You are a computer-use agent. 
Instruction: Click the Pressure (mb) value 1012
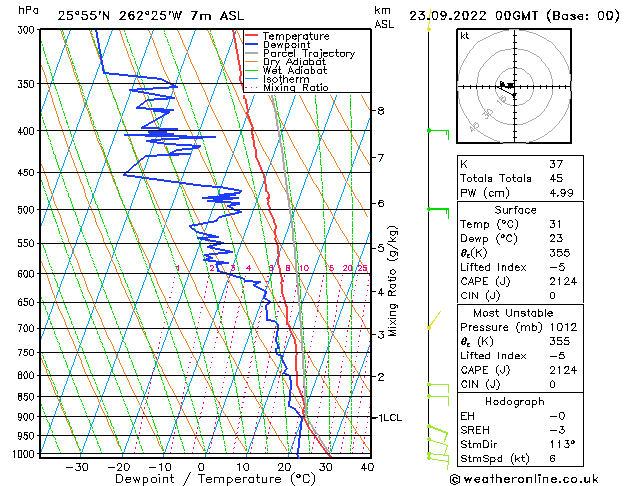[563, 327]
